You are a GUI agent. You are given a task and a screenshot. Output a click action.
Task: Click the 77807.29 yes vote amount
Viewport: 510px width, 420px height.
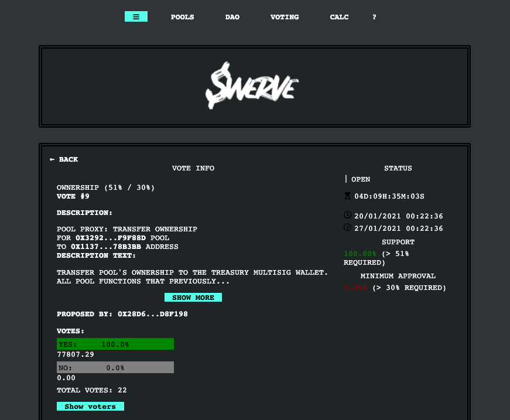[x=76, y=354]
